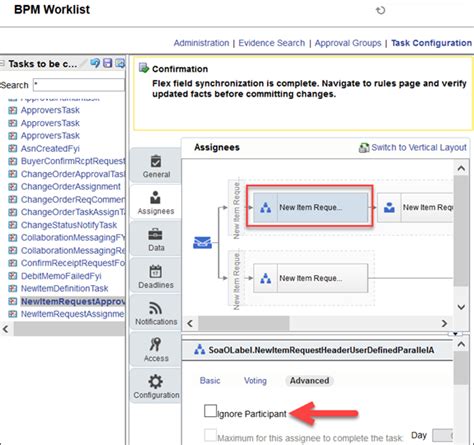The height and width of the screenshot is (445, 474).
Task: Collapse the Tasks to be configured panel
Action: [x=2, y=63]
